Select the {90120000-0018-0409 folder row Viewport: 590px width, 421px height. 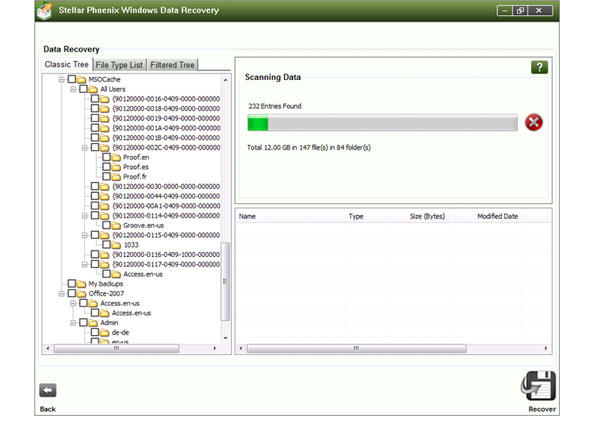tap(166, 109)
